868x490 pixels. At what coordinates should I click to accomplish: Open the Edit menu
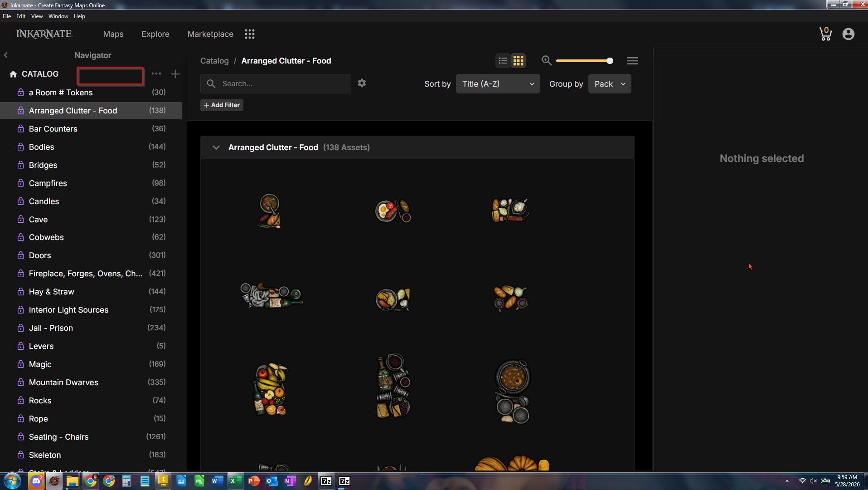tap(21, 16)
